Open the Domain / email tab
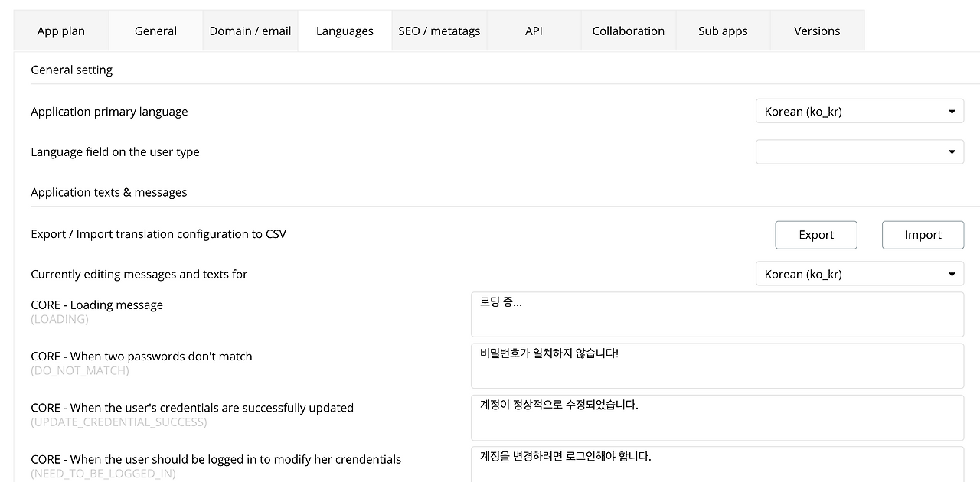Image resolution: width=980 pixels, height=482 pixels. pos(250,31)
